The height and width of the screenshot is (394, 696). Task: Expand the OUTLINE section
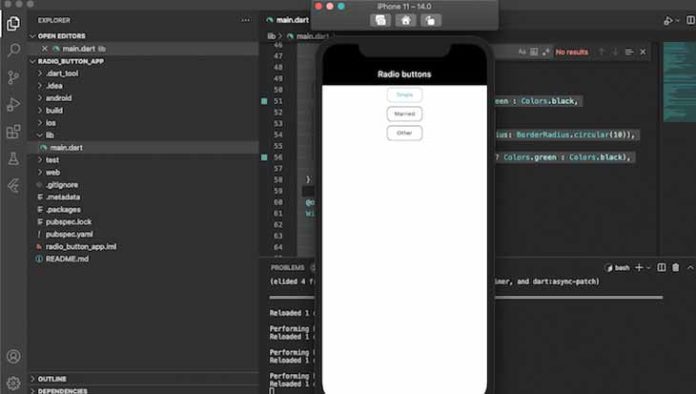(143, 379)
